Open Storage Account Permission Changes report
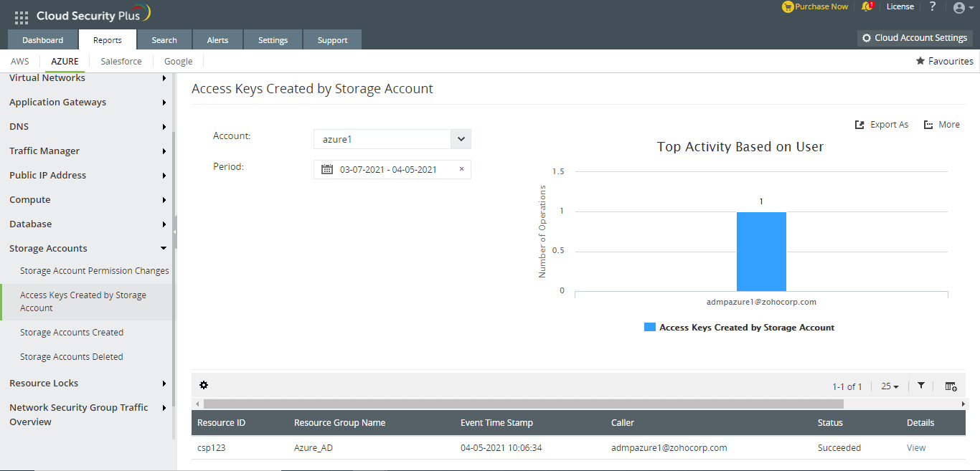The width and height of the screenshot is (980, 471). point(95,271)
